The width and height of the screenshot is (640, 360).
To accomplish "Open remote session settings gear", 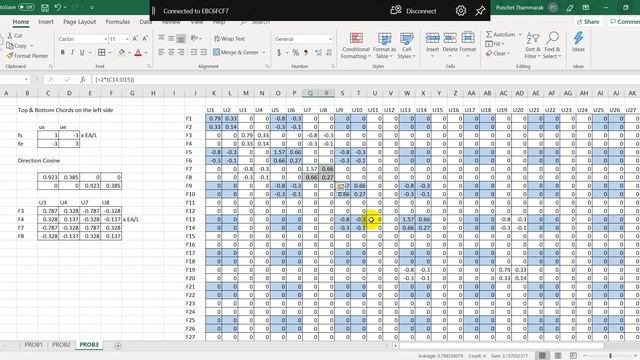I will tap(461, 11).
